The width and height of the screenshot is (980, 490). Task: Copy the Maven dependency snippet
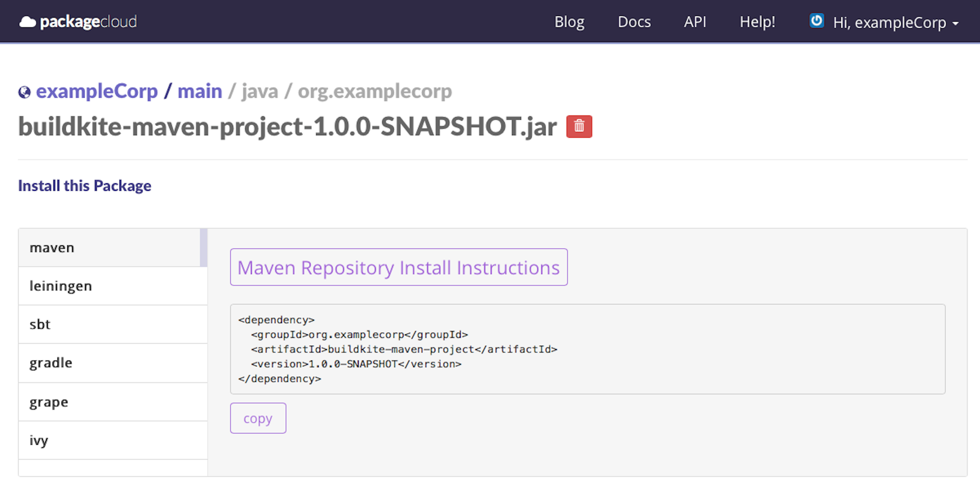pos(258,418)
